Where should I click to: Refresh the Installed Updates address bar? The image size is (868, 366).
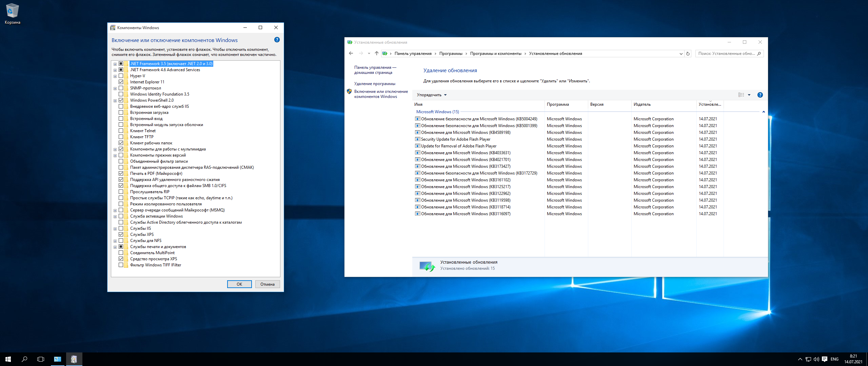[688, 54]
